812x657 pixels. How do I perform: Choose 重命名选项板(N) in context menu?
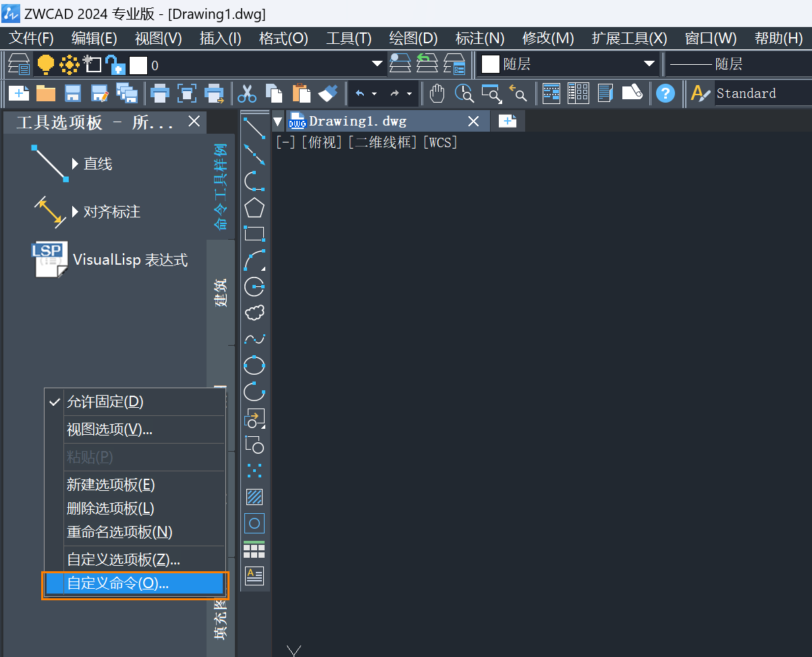tap(134, 532)
